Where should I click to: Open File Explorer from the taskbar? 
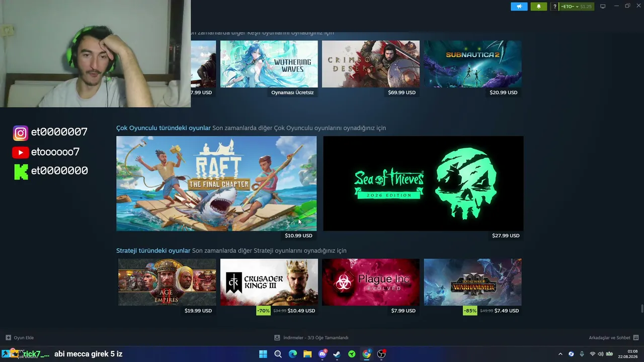pyautogui.click(x=307, y=354)
